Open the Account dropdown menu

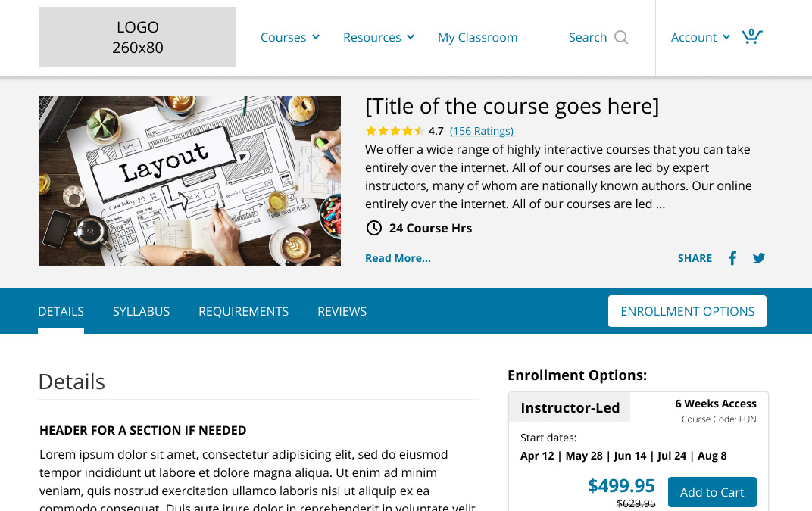(700, 37)
